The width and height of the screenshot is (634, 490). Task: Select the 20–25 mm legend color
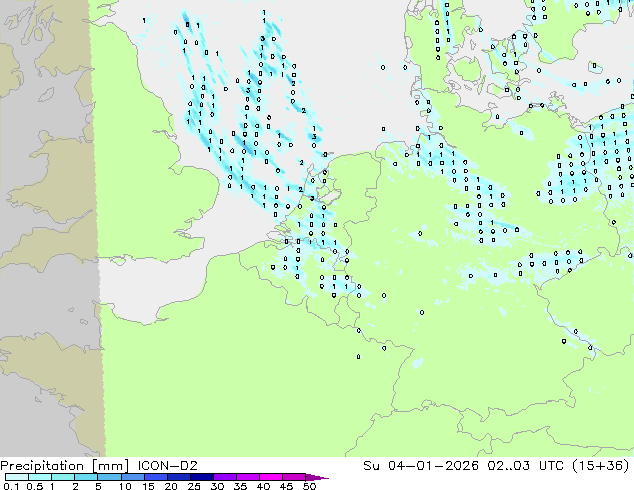pos(178,477)
